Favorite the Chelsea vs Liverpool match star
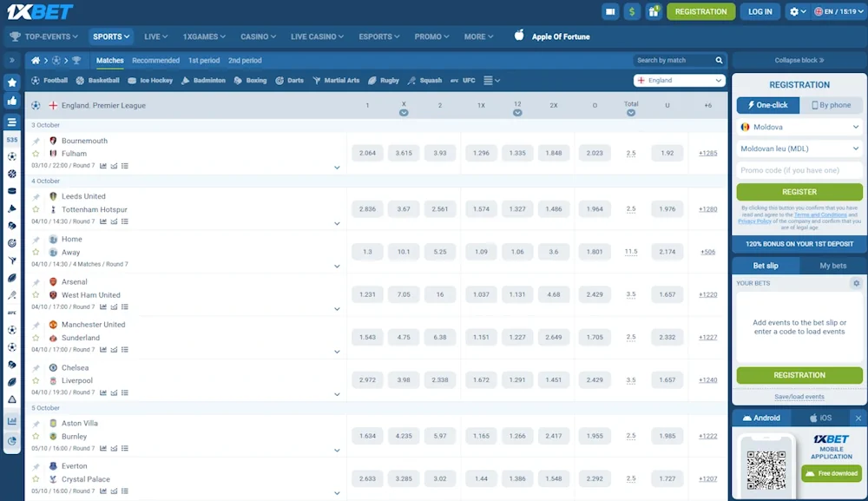 tap(36, 381)
